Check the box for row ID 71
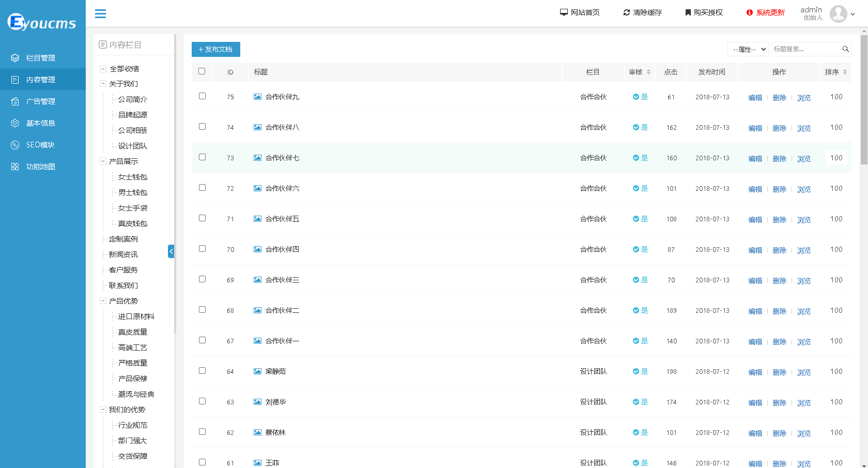868x468 pixels. (x=202, y=218)
